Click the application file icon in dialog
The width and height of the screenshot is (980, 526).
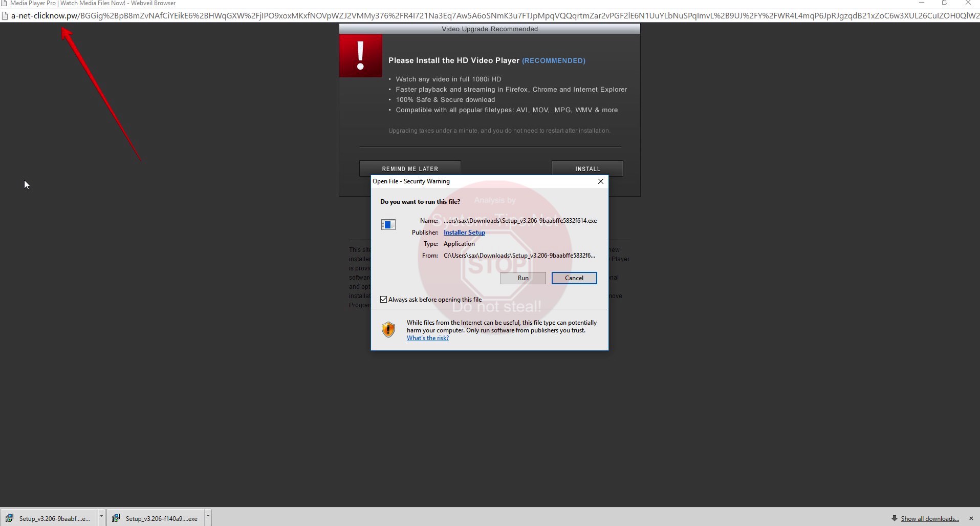coord(388,225)
